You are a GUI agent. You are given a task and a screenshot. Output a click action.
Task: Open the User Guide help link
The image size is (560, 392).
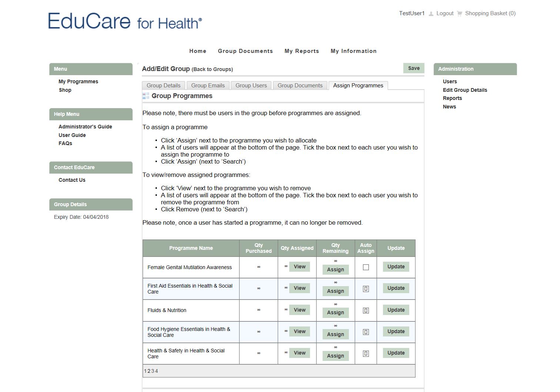72,135
